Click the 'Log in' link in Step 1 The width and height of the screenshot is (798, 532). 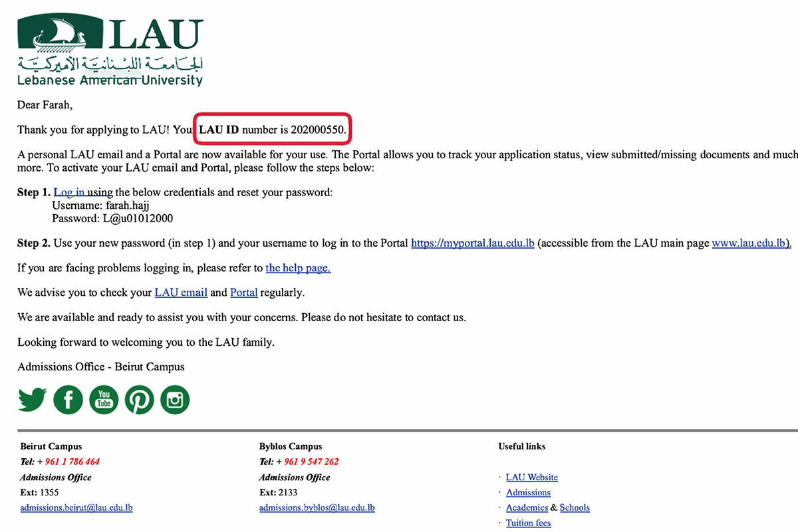point(69,192)
